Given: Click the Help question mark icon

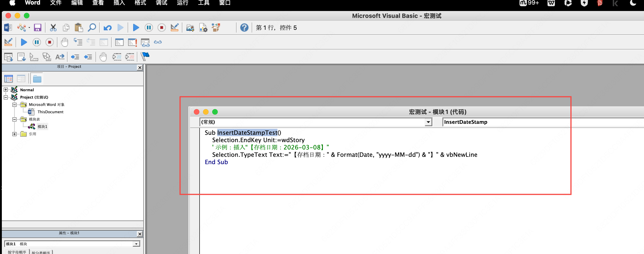Looking at the screenshot, I should pos(244,28).
